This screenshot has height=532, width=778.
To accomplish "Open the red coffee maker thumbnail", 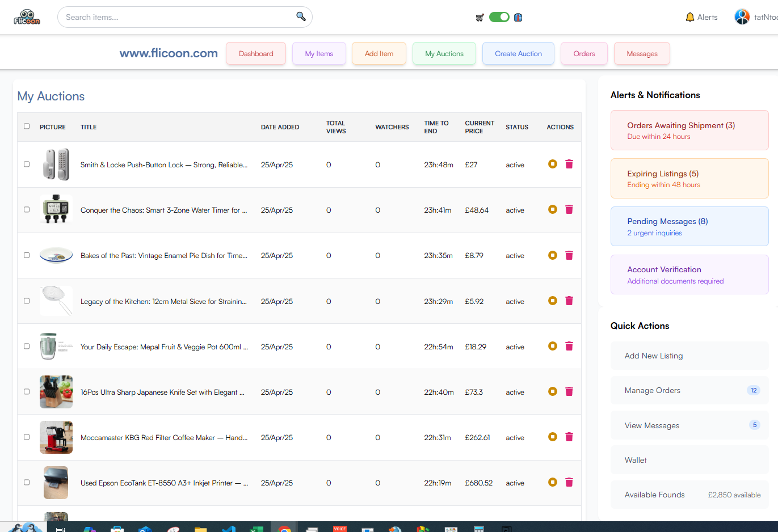I will 56,437.
